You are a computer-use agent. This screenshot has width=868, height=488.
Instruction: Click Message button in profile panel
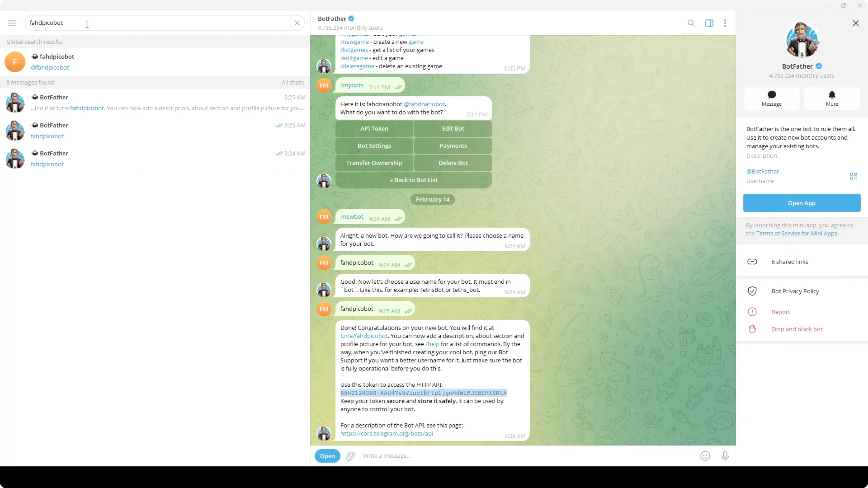771,98
